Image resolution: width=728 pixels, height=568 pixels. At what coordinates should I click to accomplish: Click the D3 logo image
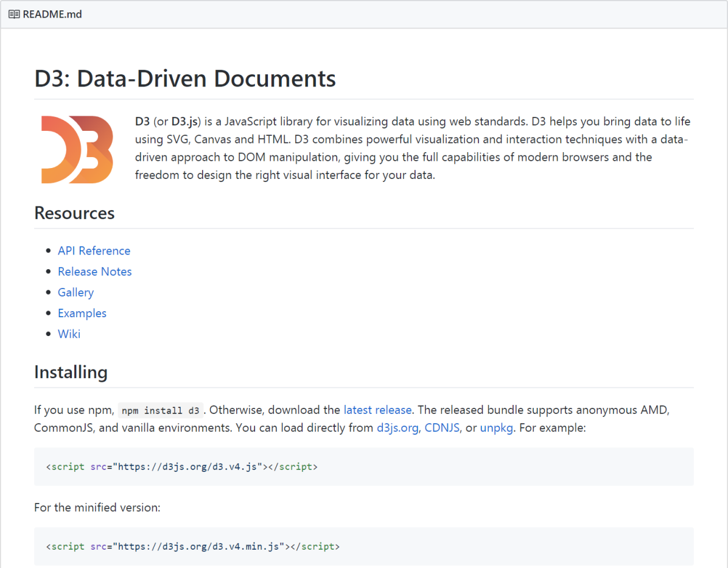click(x=77, y=150)
